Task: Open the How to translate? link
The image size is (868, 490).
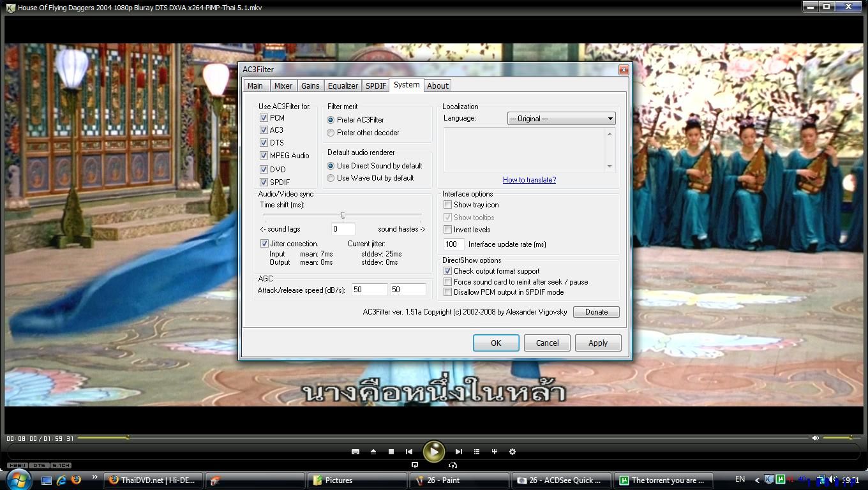Action: click(x=529, y=180)
